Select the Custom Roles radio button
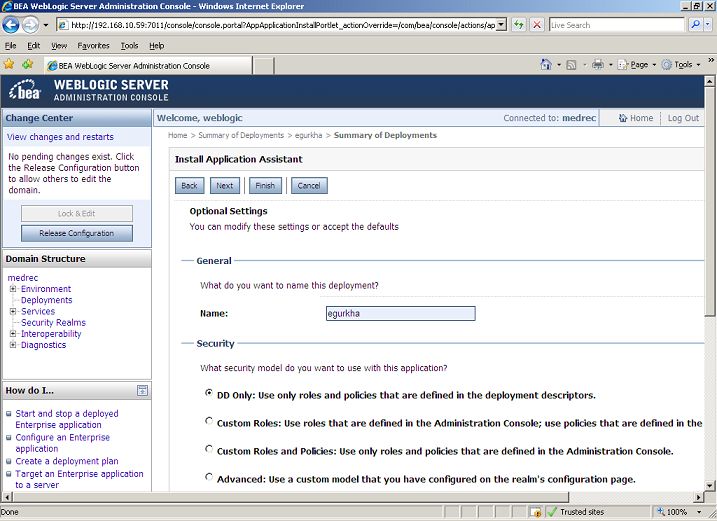 pos(209,421)
